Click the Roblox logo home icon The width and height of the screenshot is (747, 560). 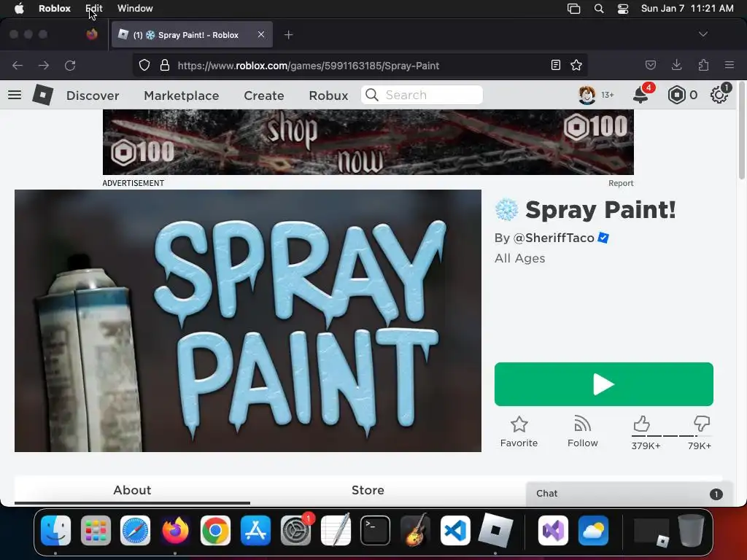click(42, 95)
